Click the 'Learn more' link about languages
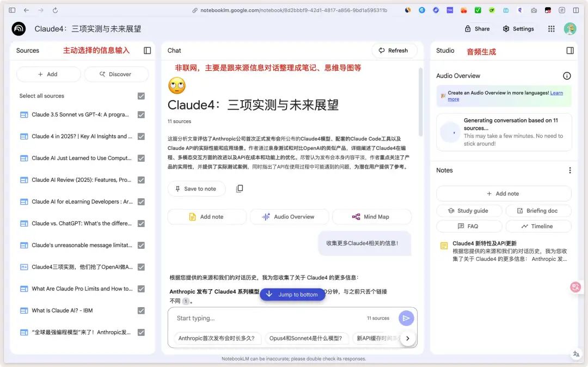 tap(556, 92)
